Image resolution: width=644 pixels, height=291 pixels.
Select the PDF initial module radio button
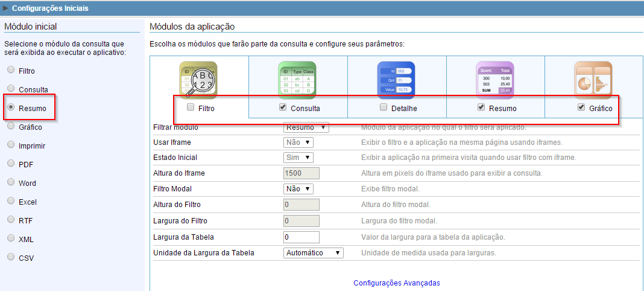point(11,163)
